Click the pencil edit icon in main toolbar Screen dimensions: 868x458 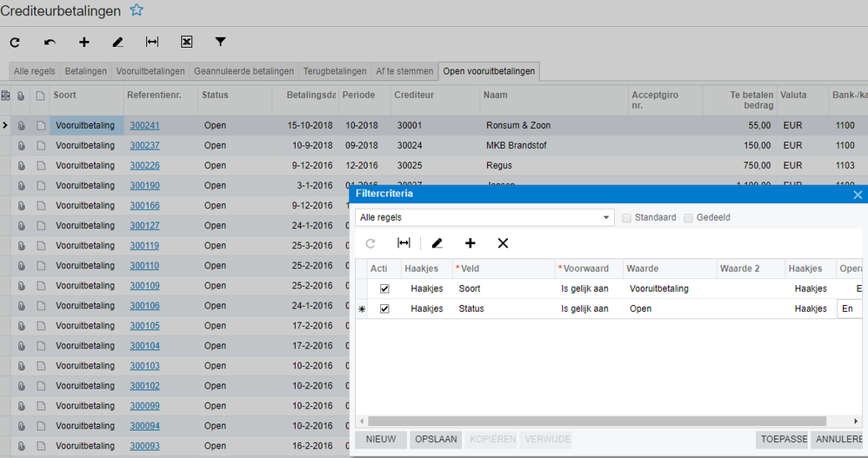118,42
